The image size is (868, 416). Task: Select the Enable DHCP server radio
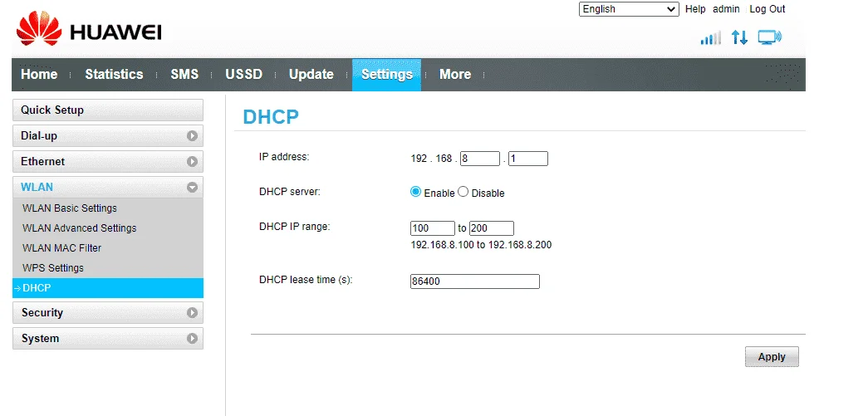coord(415,192)
